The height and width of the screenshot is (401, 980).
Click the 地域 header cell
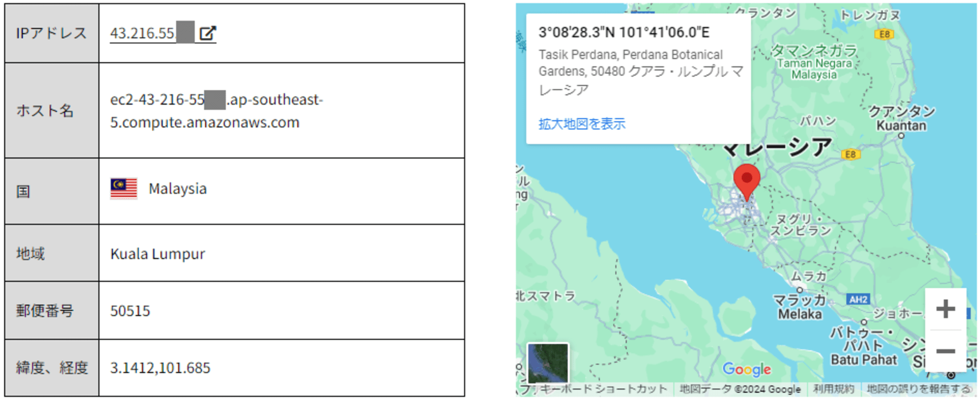click(x=51, y=253)
